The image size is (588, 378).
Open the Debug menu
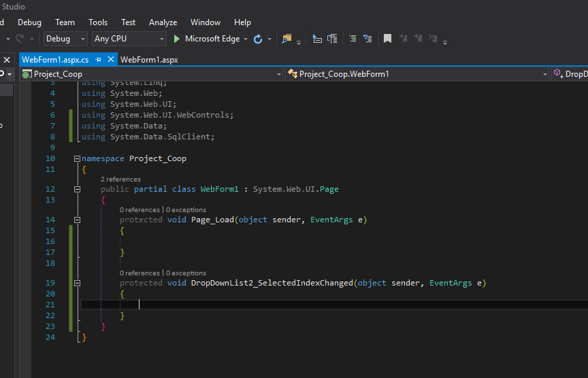tap(29, 22)
